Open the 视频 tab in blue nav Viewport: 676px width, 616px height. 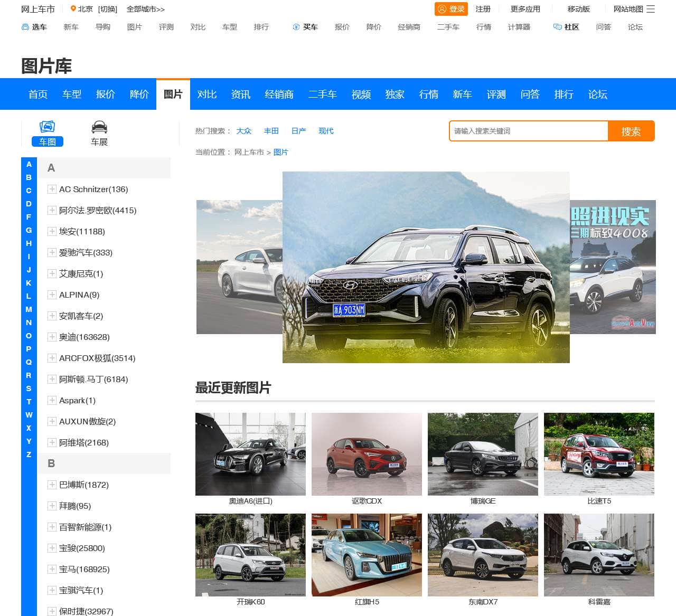click(x=361, y=94)
